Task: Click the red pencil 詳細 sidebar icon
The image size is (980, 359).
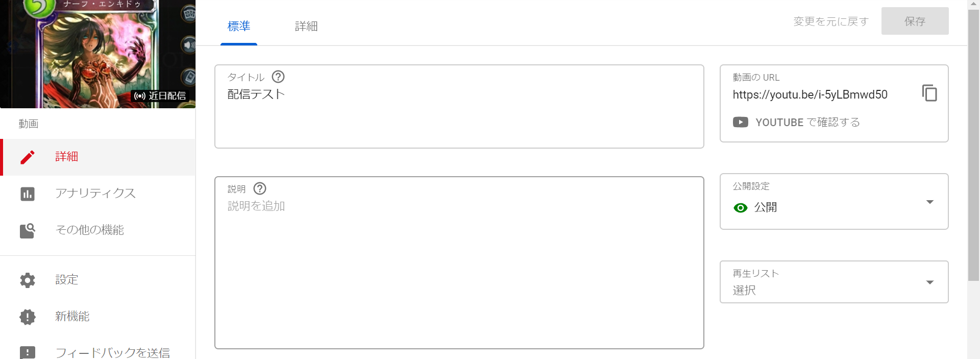Action: [28, 157]
